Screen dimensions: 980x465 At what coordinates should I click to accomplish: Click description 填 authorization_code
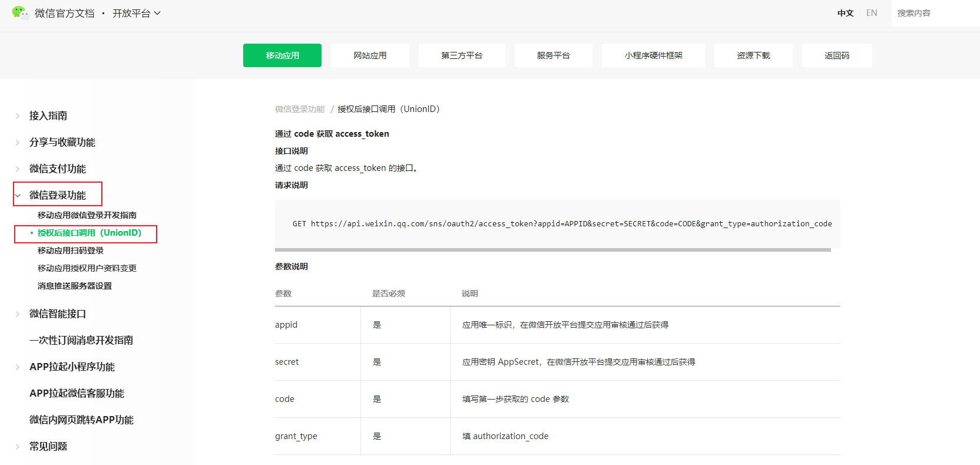click(x=505, y=436)
